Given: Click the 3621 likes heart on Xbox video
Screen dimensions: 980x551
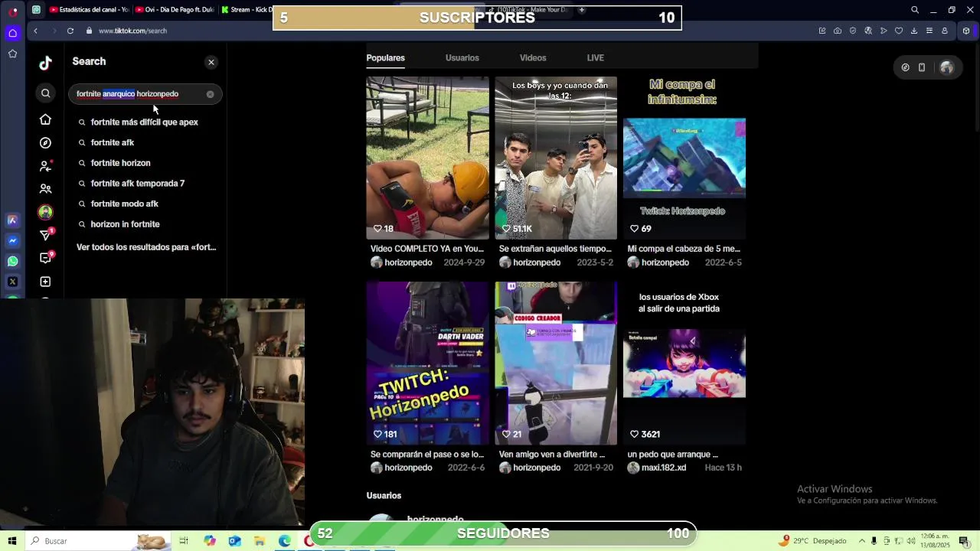Looking at the screenshot, I should point(634,434).
